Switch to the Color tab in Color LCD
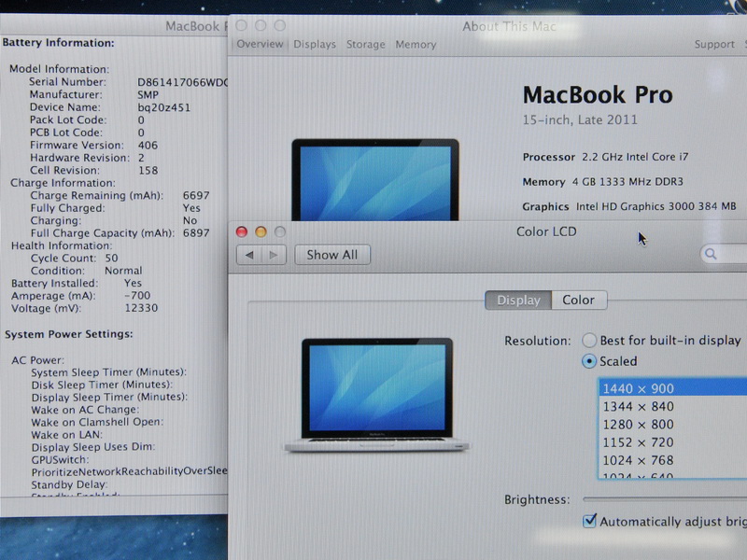Image resolution: width=747 pixels, height=560 pixels. point(579,300)
